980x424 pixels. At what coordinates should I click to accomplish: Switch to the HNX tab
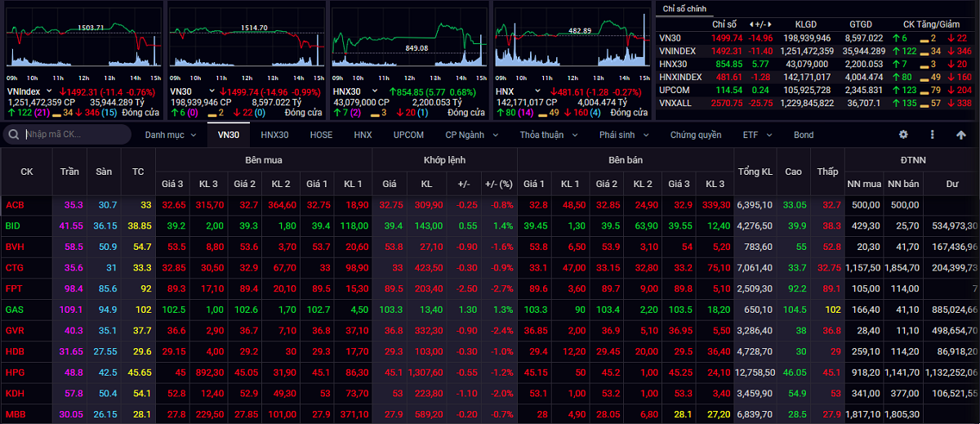(363, 135)
